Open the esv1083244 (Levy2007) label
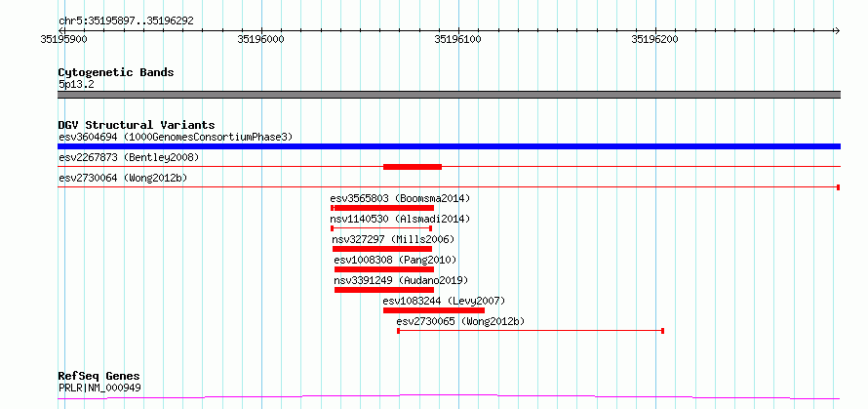 click(x=444, y=301)
